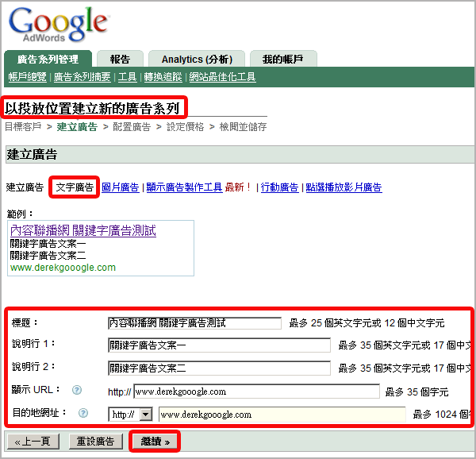The width and height of the screenshot is (476, 459).
Task: Select the 文字廣告 ad type
Action: click(75, 187)
